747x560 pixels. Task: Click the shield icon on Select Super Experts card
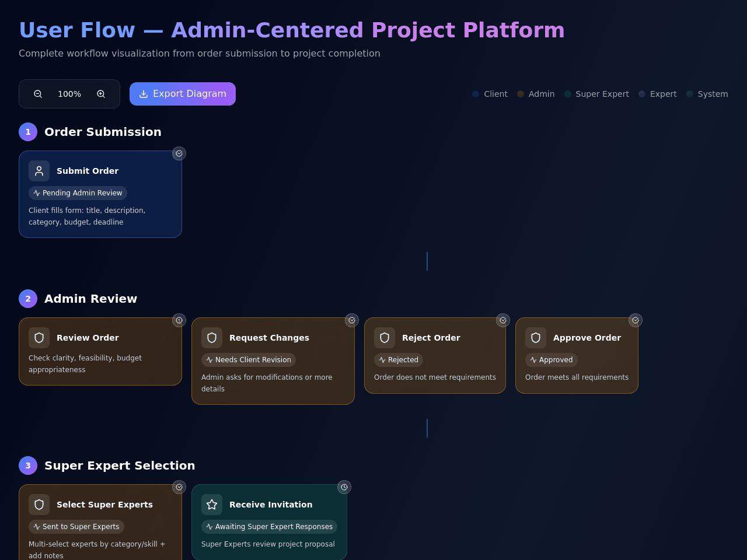[x=39, y=505]
